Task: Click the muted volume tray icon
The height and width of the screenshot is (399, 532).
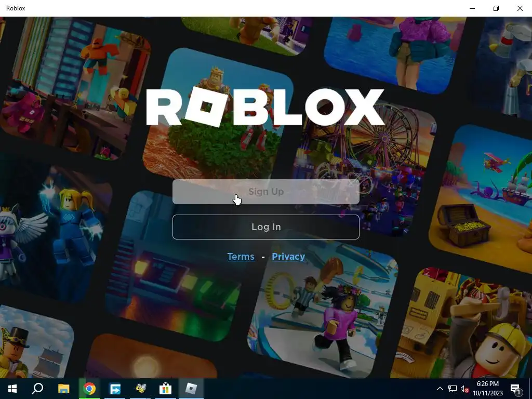Action: click(464, 389)
